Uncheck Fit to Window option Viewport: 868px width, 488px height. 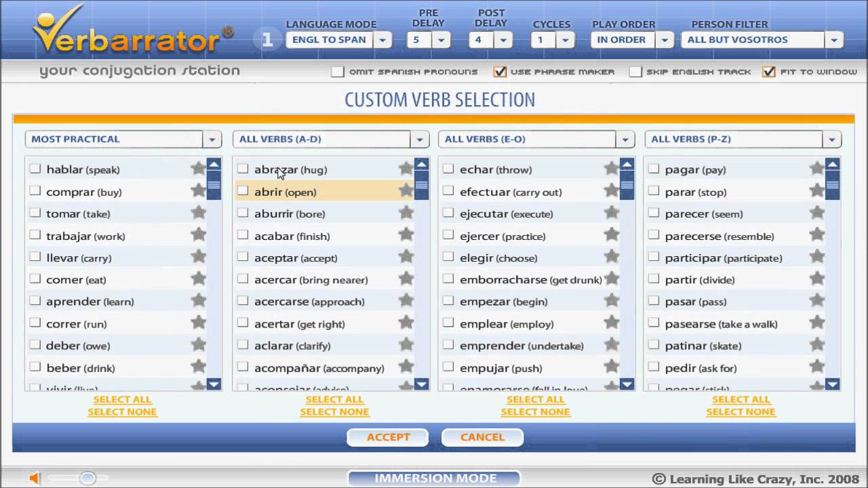click(769, 71)
